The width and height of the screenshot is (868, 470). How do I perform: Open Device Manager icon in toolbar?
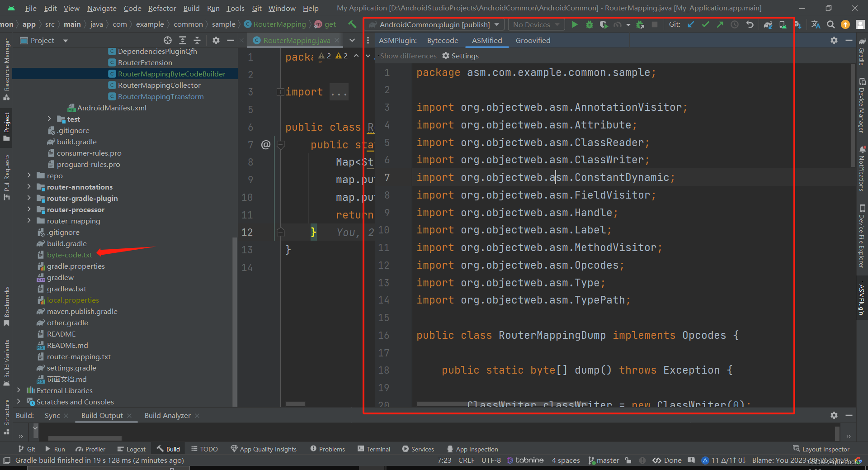pos(783,24)
